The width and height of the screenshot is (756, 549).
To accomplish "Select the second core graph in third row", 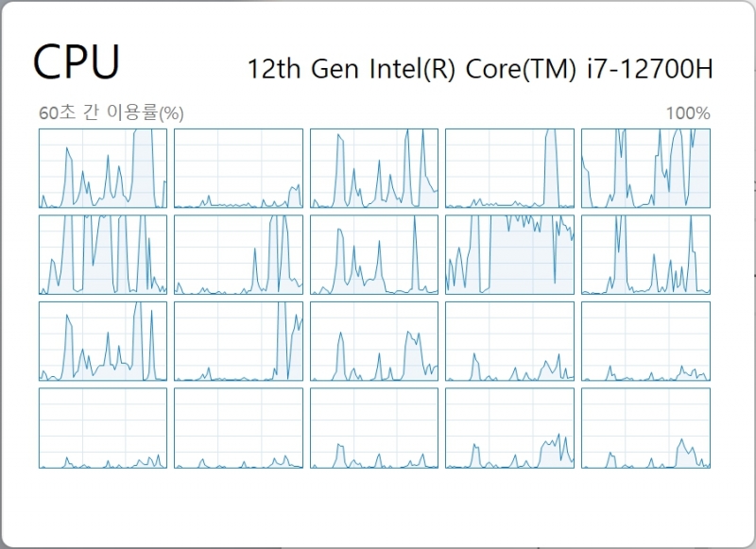I will (239, 341).
